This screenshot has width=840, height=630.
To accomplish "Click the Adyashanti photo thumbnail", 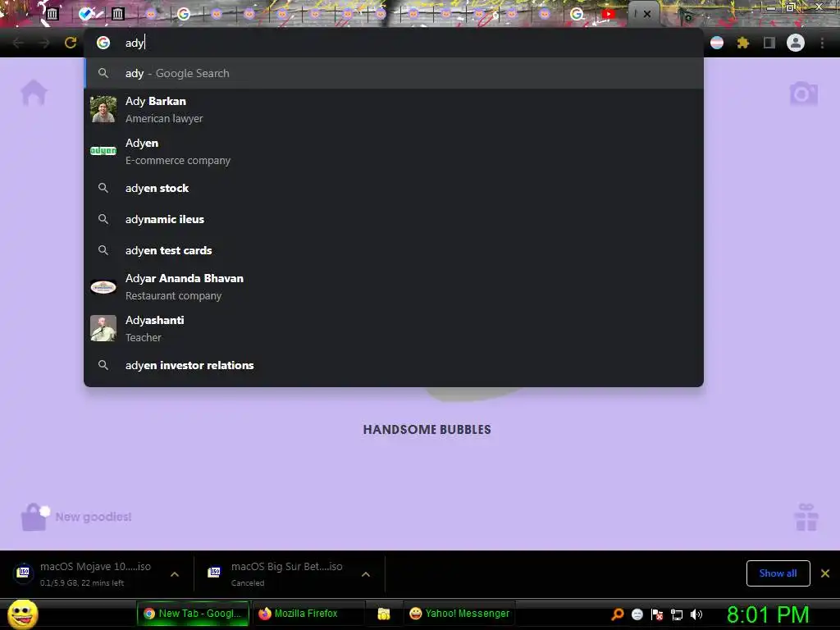I will coord(103,328).
